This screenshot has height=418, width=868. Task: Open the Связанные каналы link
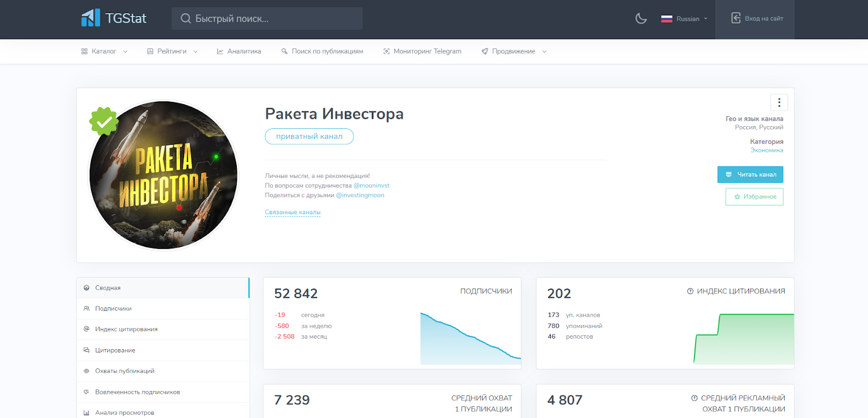pyautogui.click(x=292, y=212)
